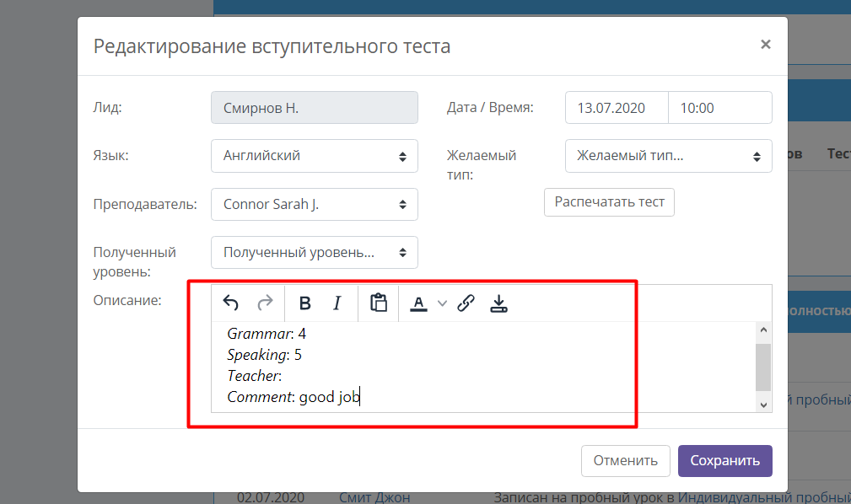Click the 'Speaking: 5' line in editor

264,355
